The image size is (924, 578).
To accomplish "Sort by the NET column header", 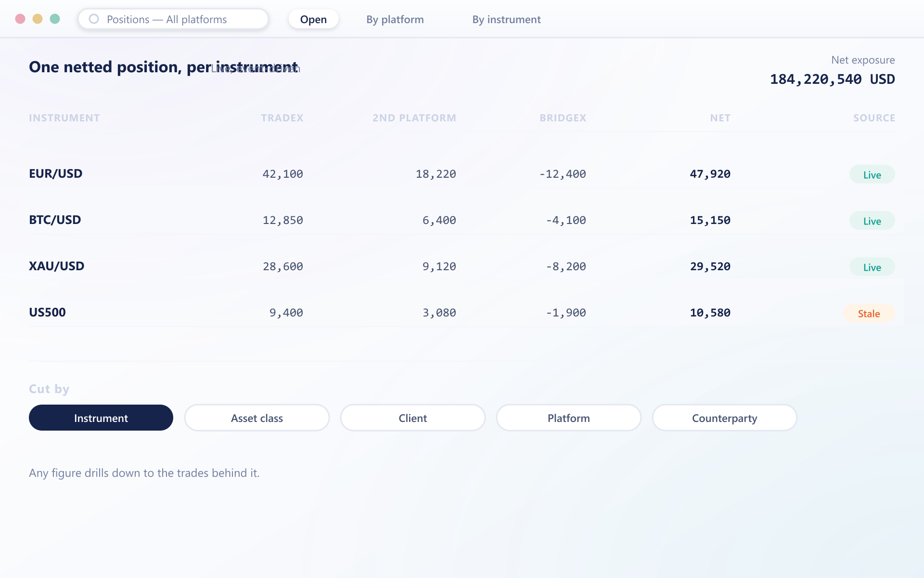I will tap(720, 118).
